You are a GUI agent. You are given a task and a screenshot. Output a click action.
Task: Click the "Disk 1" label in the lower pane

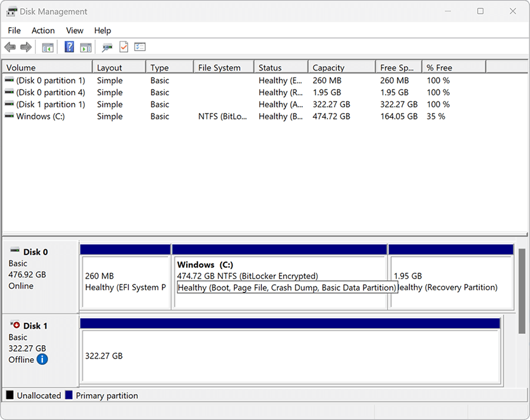[35, 326]
